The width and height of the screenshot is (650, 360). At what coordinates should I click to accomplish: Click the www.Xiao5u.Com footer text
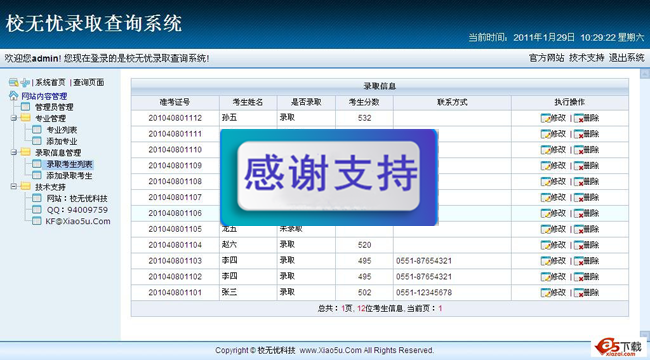pyautogui.click(x=330, y=350)
